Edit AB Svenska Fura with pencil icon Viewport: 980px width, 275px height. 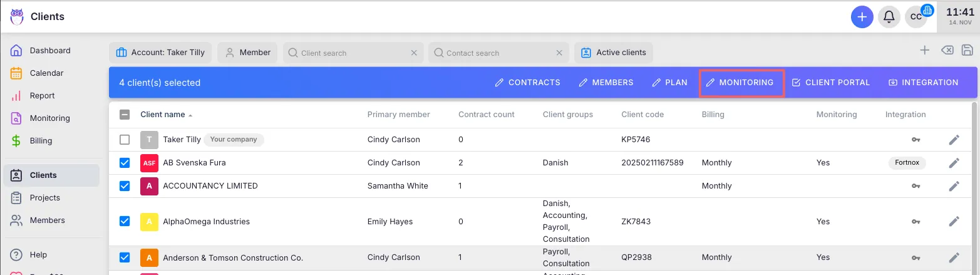(x=954, y=163)
